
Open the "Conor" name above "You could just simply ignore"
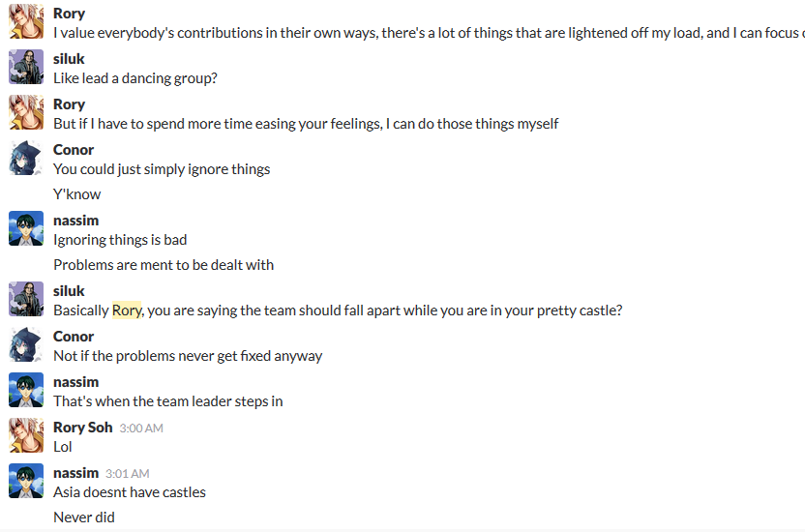point(74,150)
